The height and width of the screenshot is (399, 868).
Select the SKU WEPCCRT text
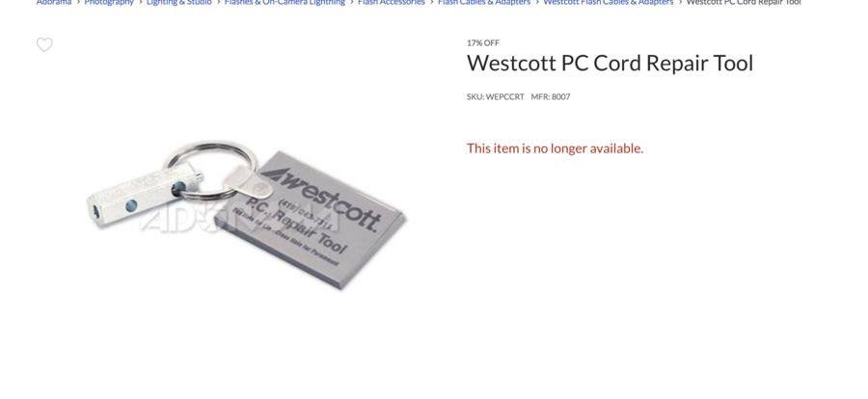coord(496,96)
